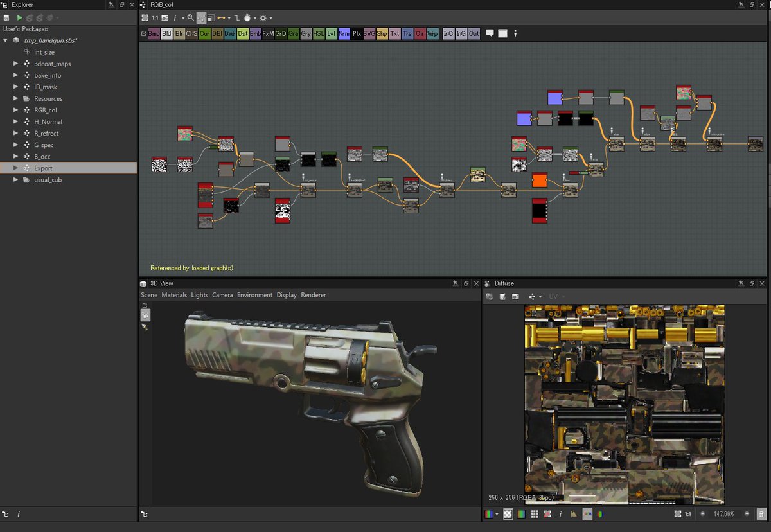The height and width of the screenshot is (532, 771).
Task: Expand the 3dcoat_maps tree item
Action: (16, 64)
